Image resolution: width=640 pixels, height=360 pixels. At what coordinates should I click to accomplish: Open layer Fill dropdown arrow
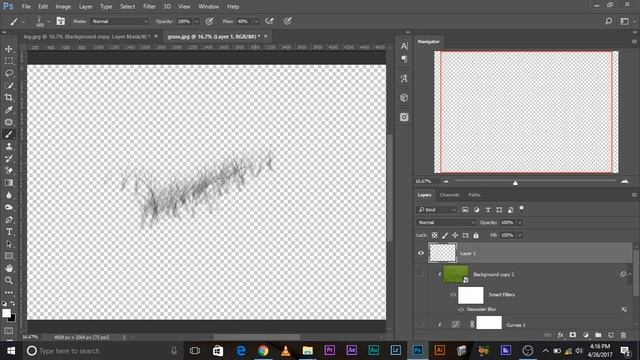click(x=520, y=235)
